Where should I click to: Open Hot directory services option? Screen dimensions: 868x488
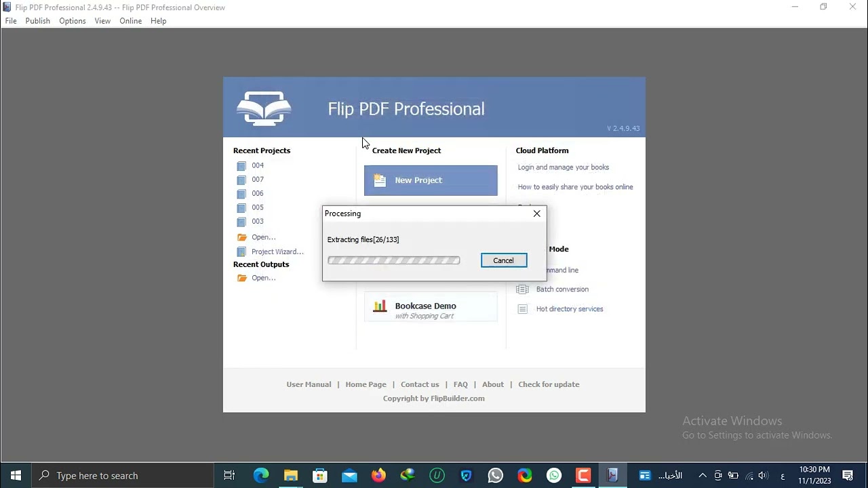(x=570, y=309)
